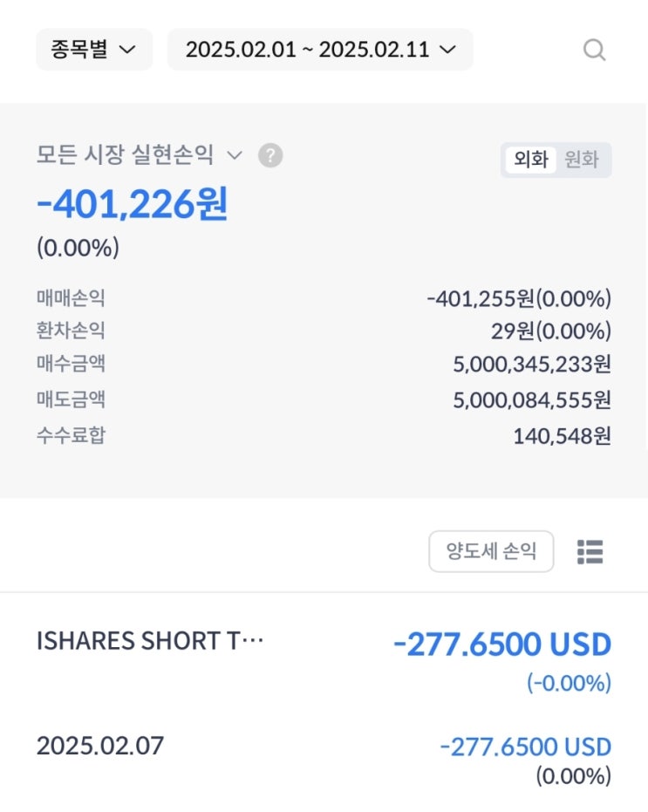Click the chevron next to 종목별
The image size is (648, 812).
pos(127,50)
